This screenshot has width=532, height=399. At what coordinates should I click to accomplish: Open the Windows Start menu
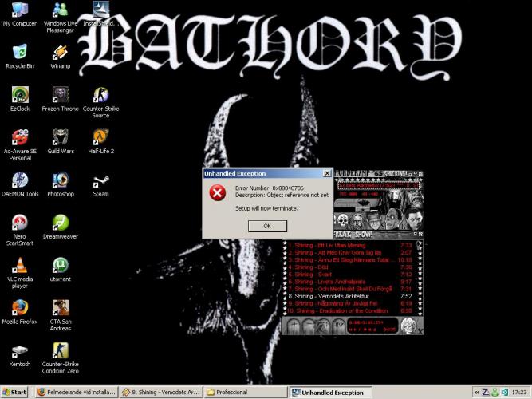[x=15, y=393]
